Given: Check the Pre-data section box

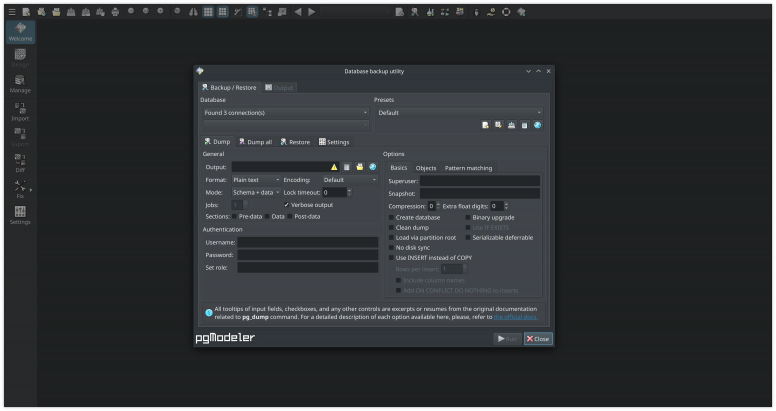Looking at the screenshot, I should tap(235, 216).
